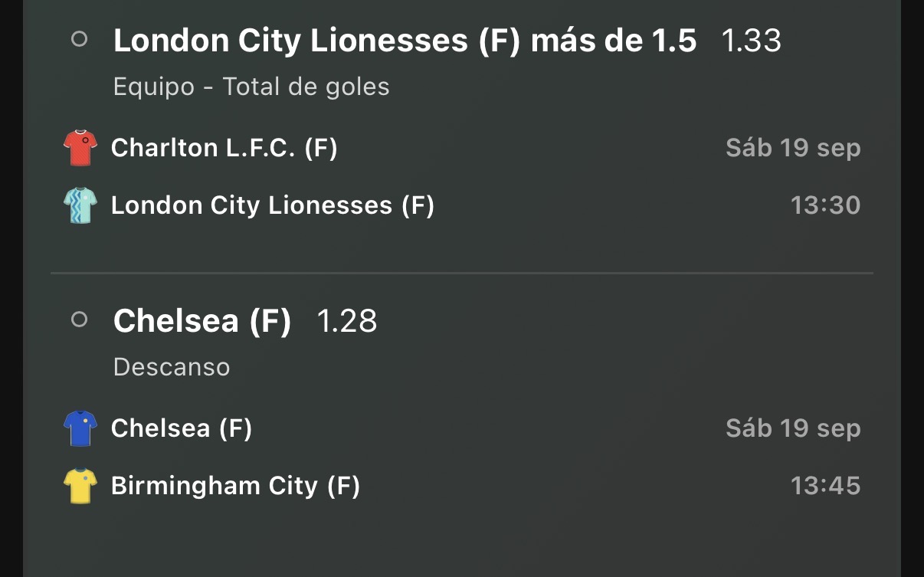Open the Charlton L.F.C. (F) team name
The image size is (924, 577).
coord(224,148)
